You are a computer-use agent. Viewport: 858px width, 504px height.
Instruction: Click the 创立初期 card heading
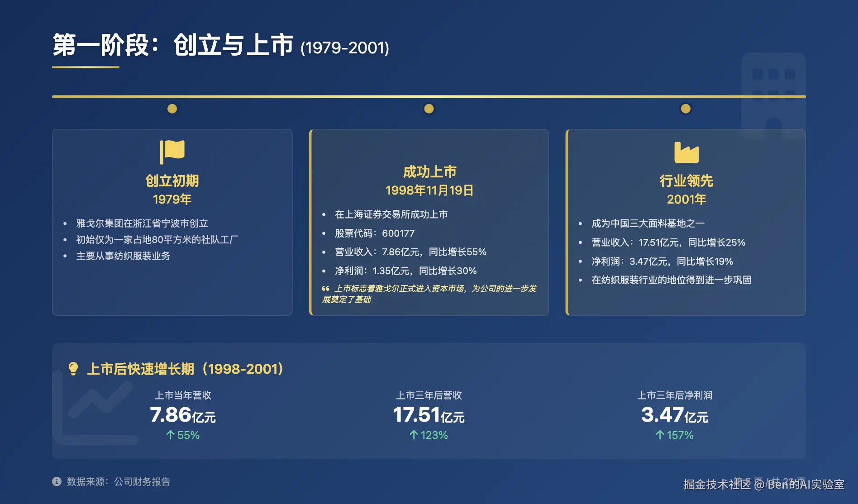point(172,181)
